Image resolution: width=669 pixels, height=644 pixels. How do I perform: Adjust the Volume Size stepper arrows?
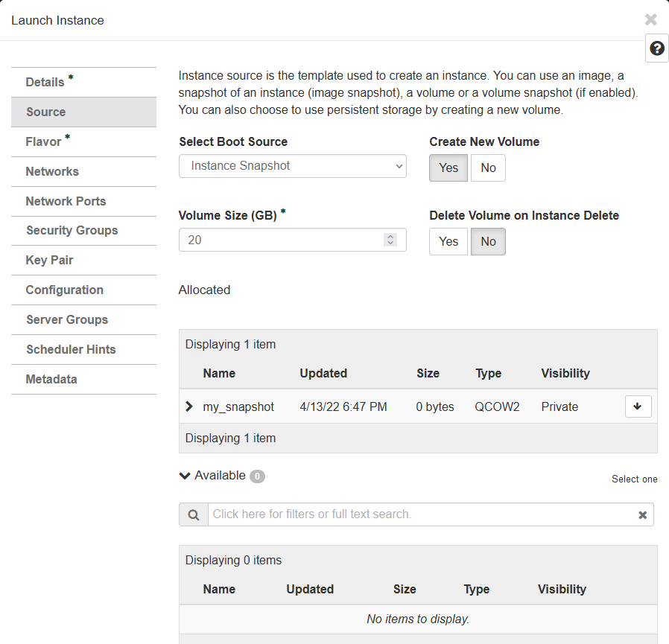coord(390,240)
